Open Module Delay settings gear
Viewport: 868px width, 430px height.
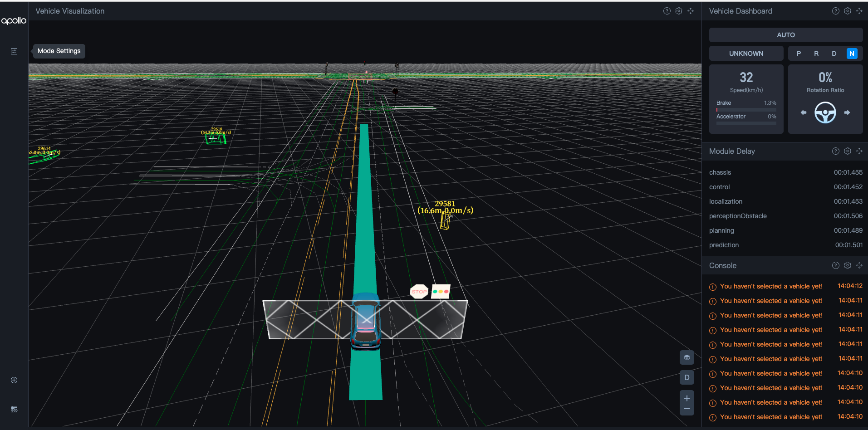[x=848, y=151]
